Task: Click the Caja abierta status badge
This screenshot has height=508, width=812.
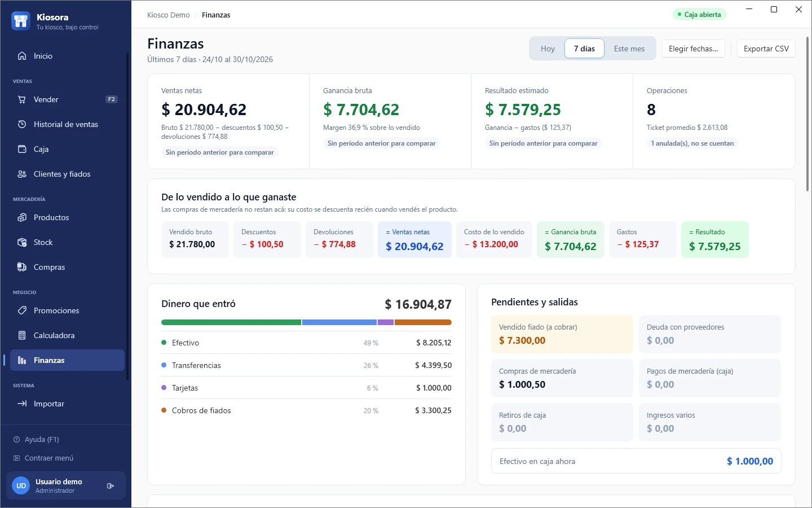Action: (x=699, y=14)
